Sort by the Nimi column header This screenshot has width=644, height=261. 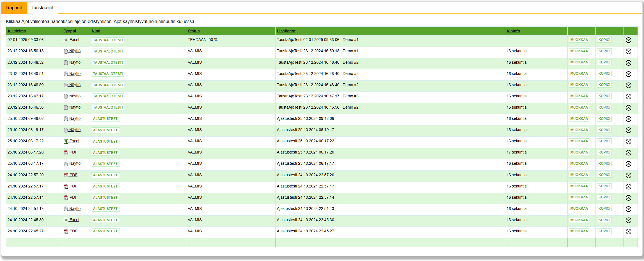pos(96,31)
